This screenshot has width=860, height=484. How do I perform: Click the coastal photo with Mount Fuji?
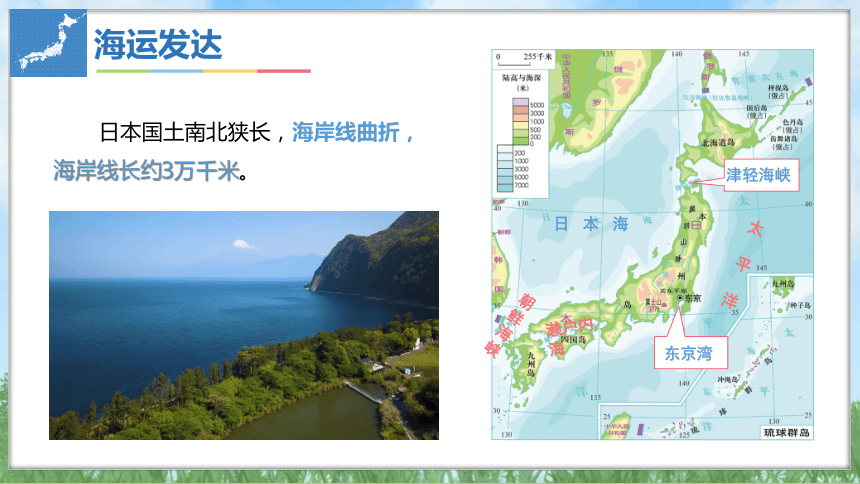[x=244, y=325]
